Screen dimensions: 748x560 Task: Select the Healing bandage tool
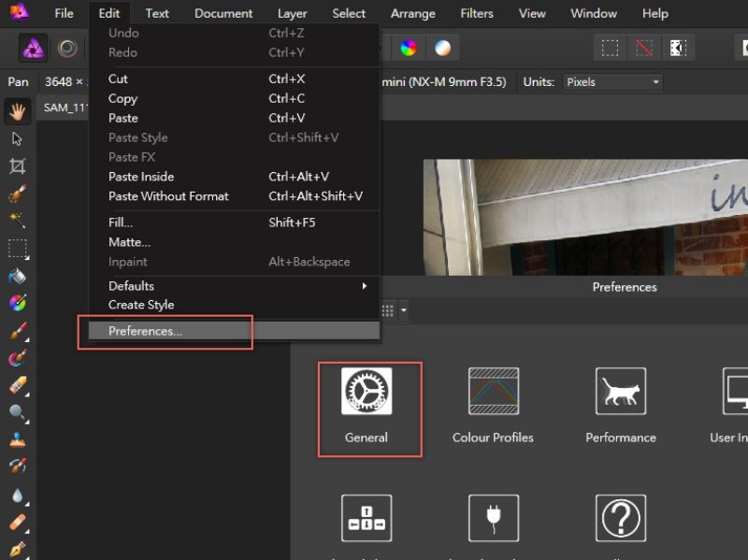point(17,523)
